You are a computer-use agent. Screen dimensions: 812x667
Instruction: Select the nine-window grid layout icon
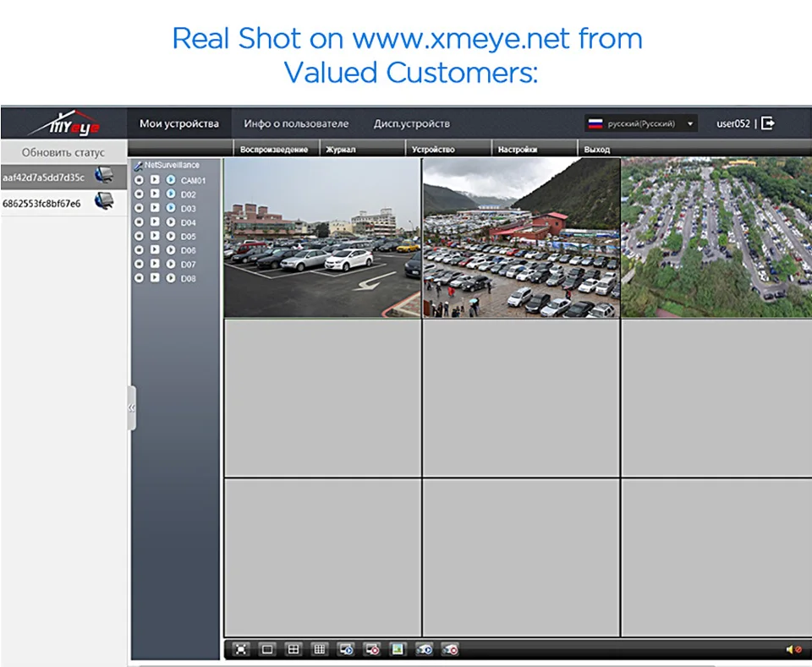(320, 649)
